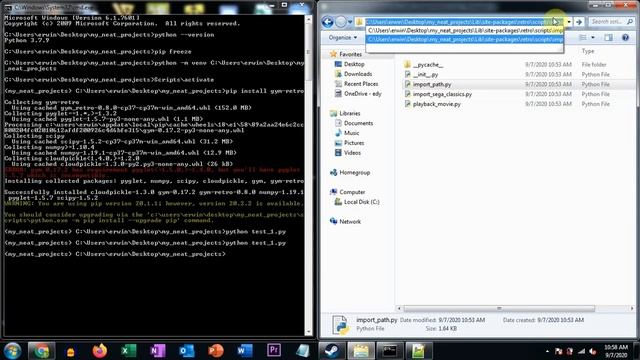
Task: Open recent locations arrow beside forward button
Action: [x=350, y=22]
